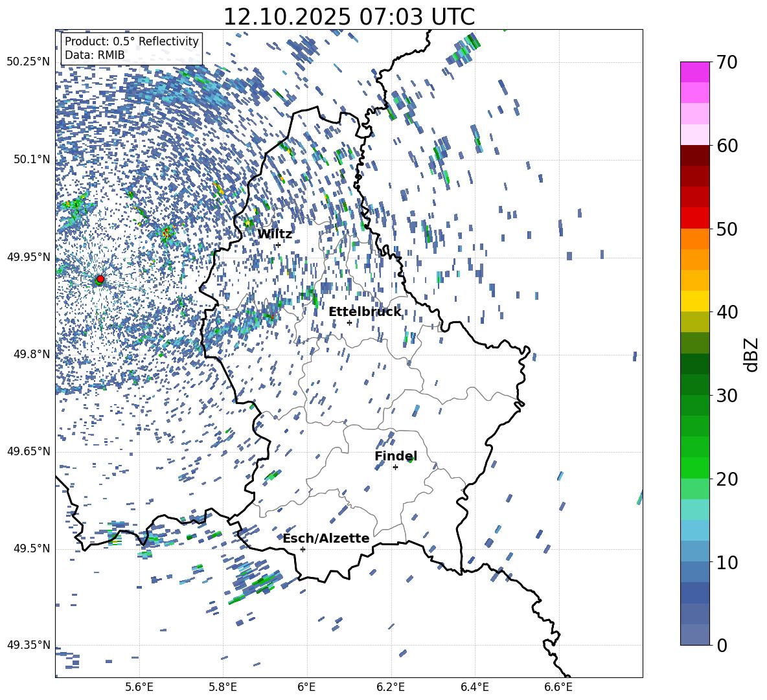Click the Ettelbruck city label
The height and width of the screenshot is (700, 767).
coord(365,312)
